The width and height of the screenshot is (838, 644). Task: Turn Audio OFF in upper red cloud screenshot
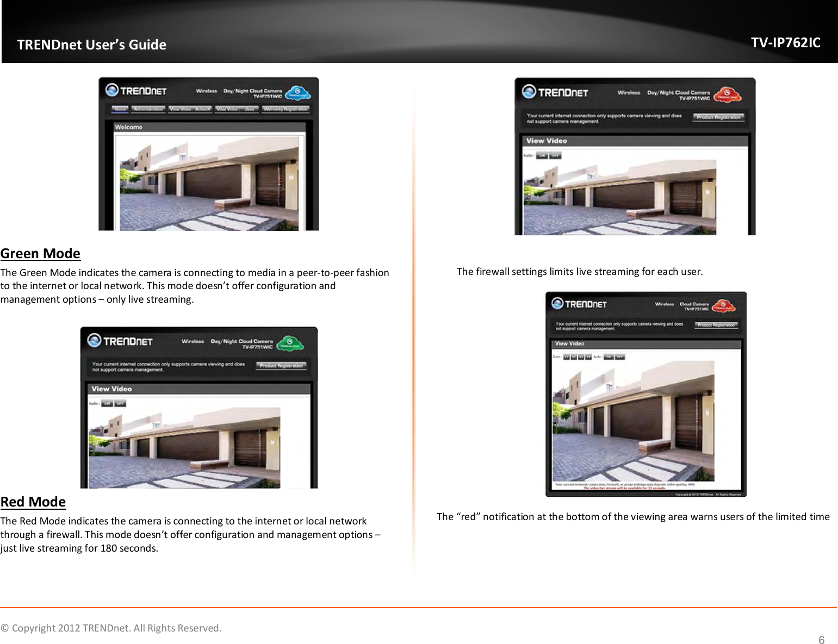coord(555,155)
